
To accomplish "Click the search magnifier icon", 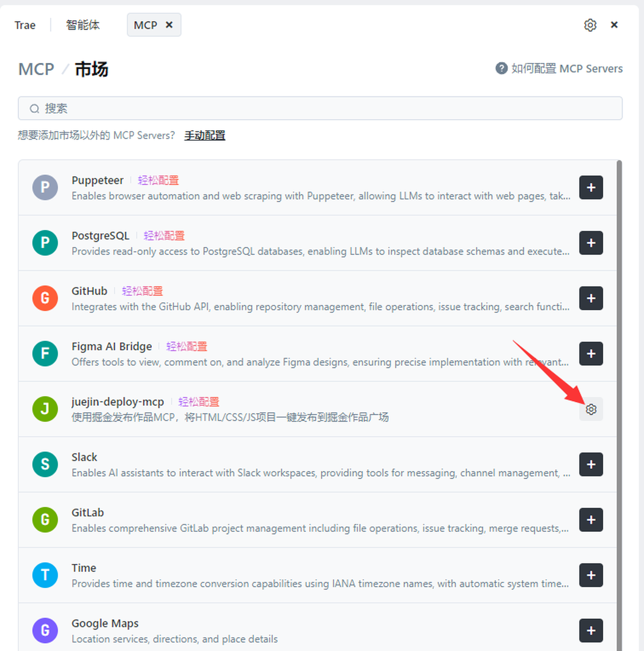I will click(35, 109).
